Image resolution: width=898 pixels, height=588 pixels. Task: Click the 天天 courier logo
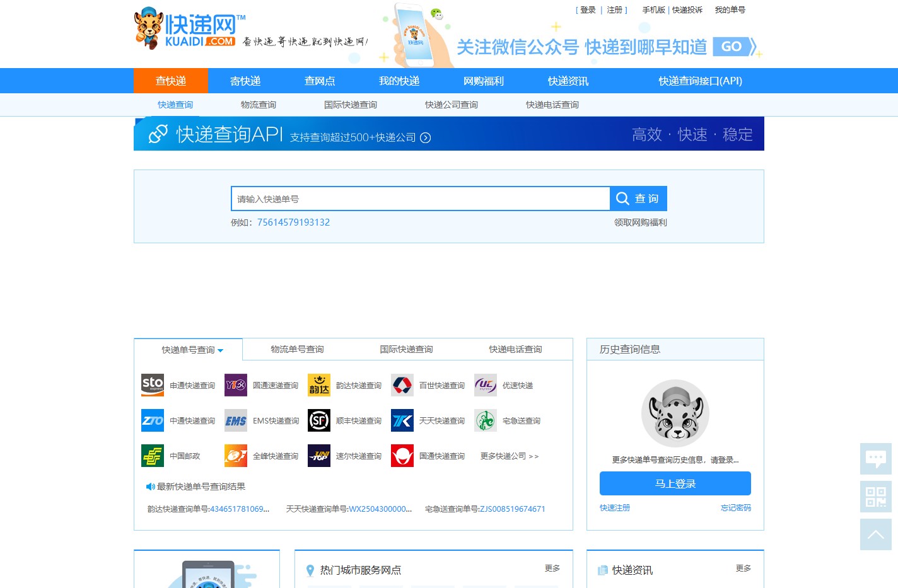click(402, 420)
